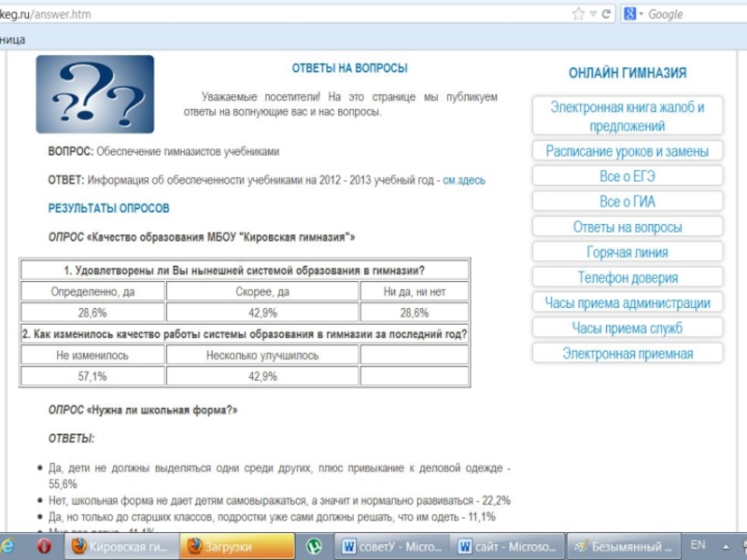747x560 pixels.
Task: Go to 'Все о ЕГЭ' section
Action: [x=627, y=176]
